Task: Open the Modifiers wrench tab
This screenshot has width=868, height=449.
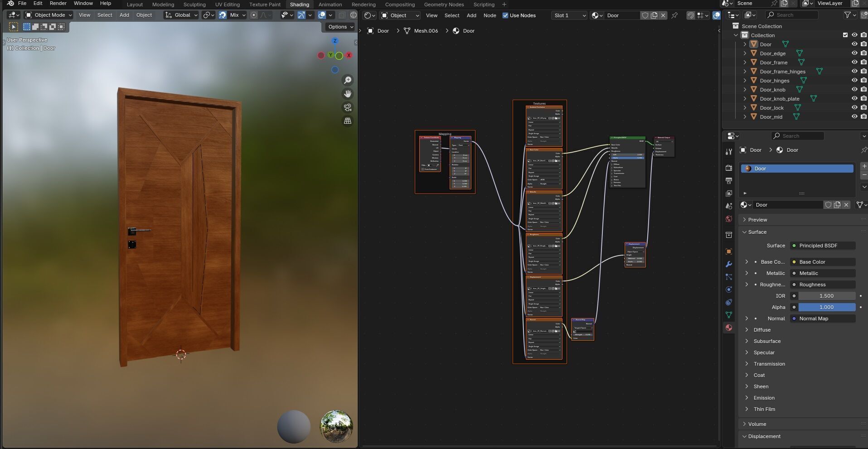Action: pos(729,264)
